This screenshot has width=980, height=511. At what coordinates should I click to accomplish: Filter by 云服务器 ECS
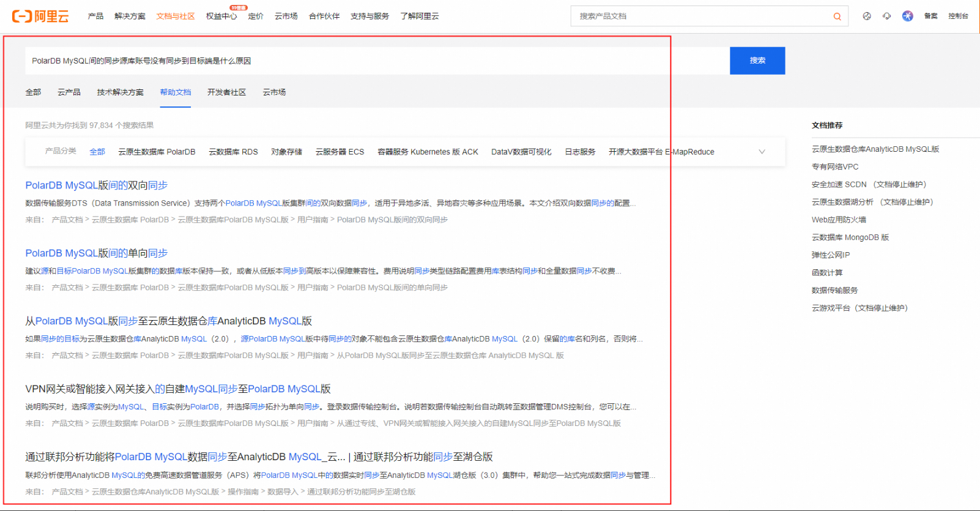[x=340, y=152]
